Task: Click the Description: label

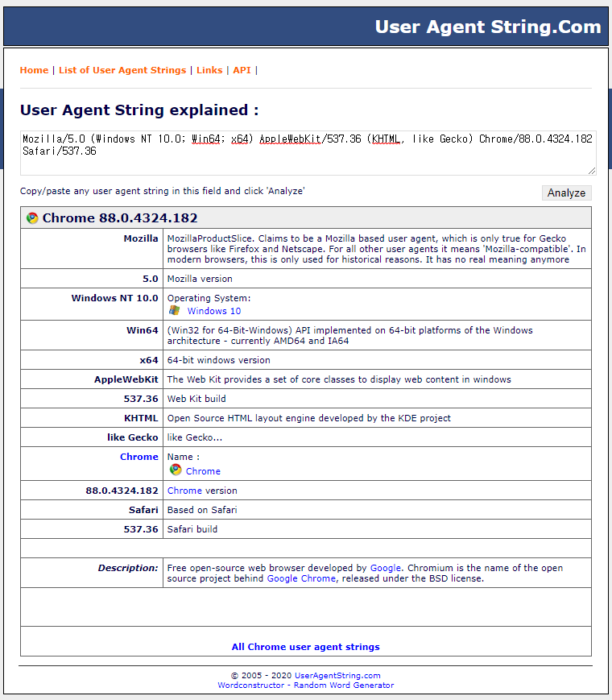Action: pos(128,568)
